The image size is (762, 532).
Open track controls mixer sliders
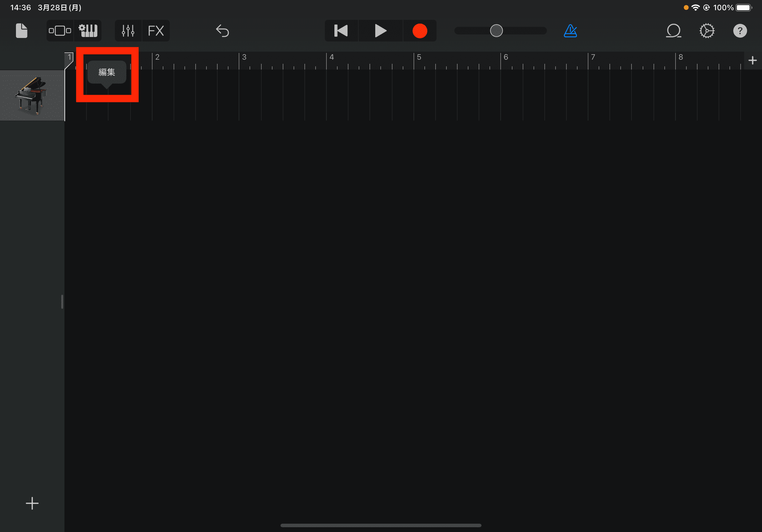coord(128,31)
